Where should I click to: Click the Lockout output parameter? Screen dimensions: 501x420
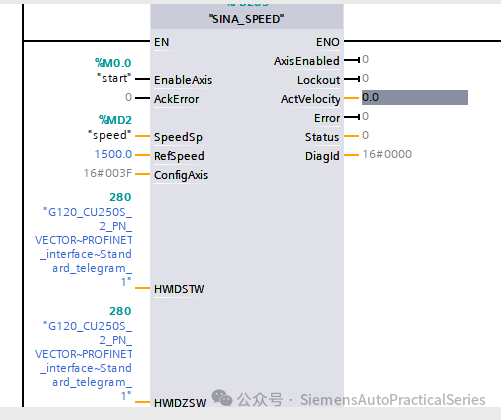[x=318, y=80]
